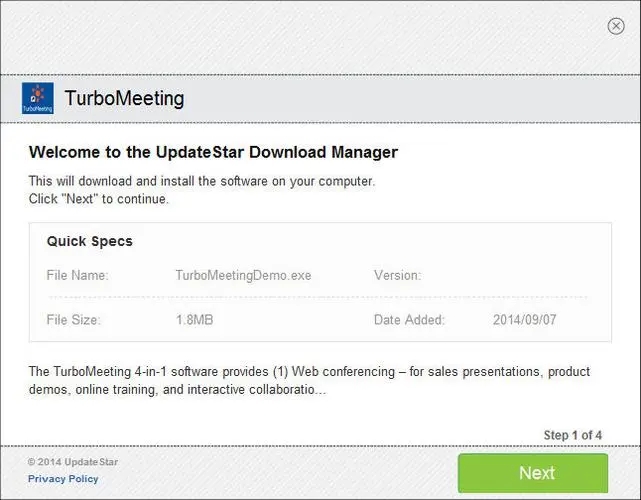Open the Privacy Policy link

tap(63, 479)
